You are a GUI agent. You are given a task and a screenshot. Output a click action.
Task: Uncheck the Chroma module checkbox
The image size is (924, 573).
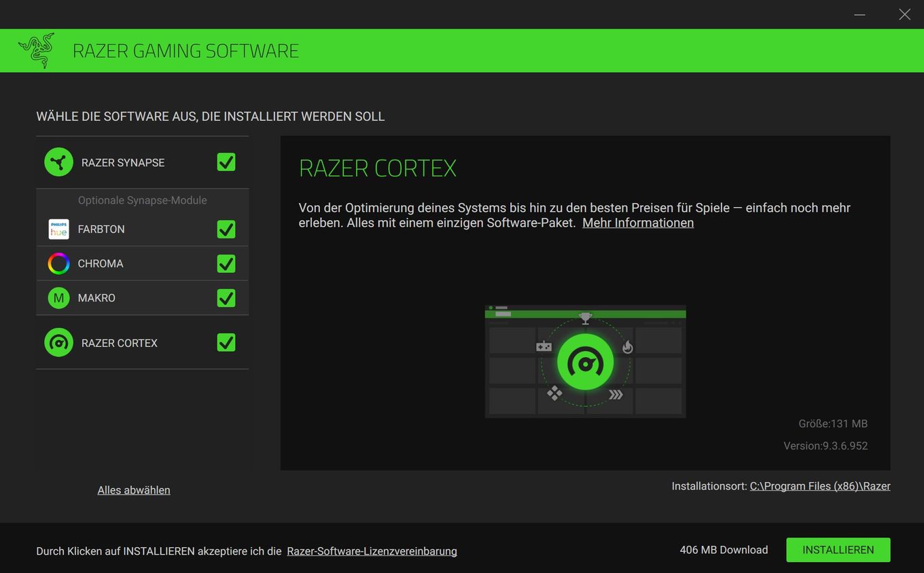pyautogui.click(x=226, y=263)
